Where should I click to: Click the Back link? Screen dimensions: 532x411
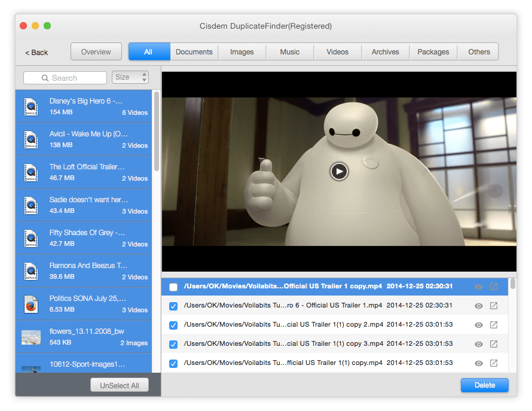pyautogui.click(x=37, y=53)
